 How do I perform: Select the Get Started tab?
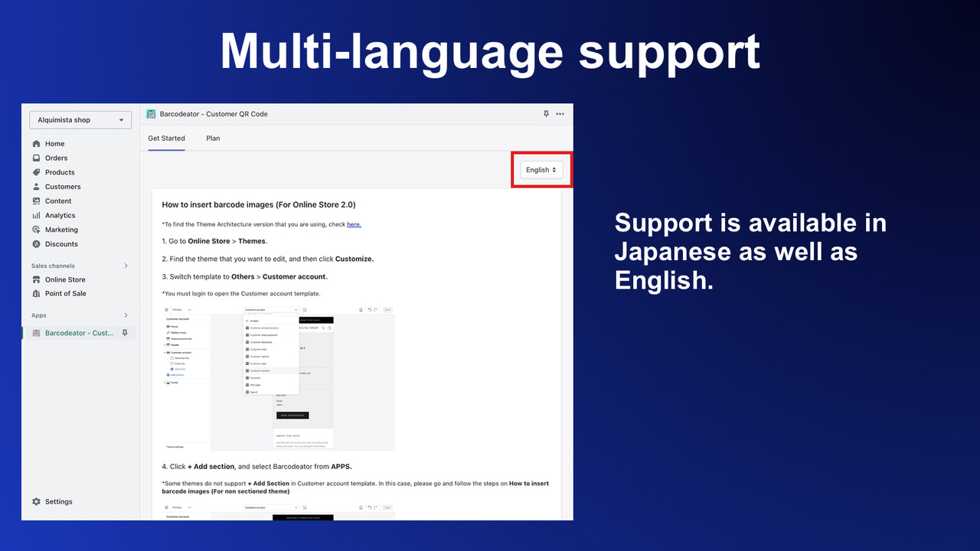tap(166, 139)
